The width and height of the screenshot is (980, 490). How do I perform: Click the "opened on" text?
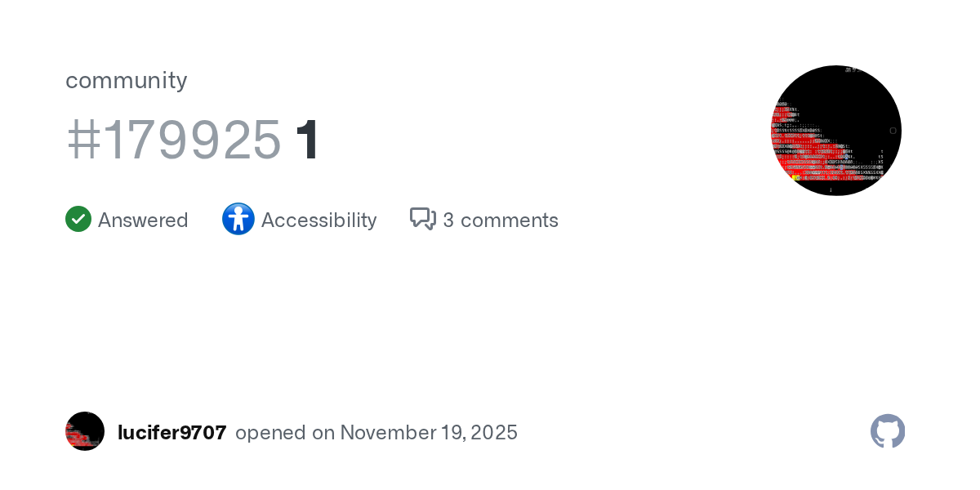click(x=284, y=433)
